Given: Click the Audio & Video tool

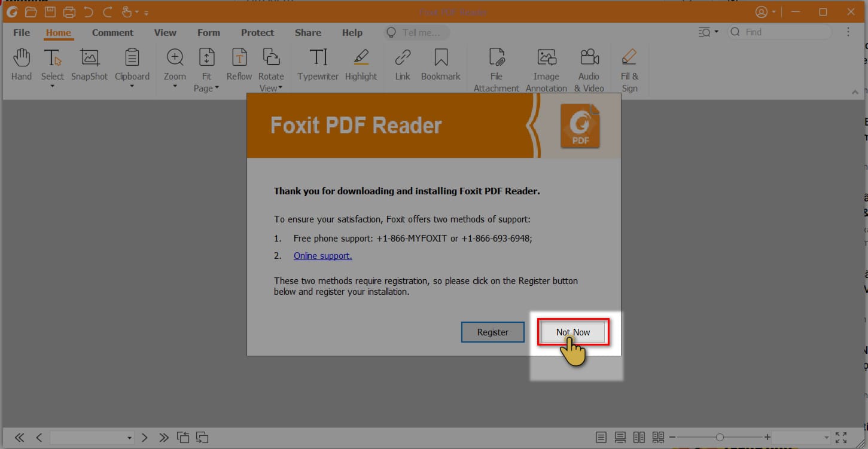Looking at the screenshot, I should (589, 70).
